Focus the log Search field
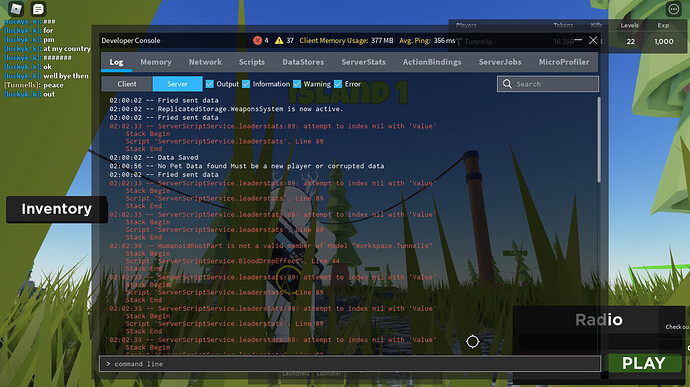690x387 pixels. coord(548,84)
